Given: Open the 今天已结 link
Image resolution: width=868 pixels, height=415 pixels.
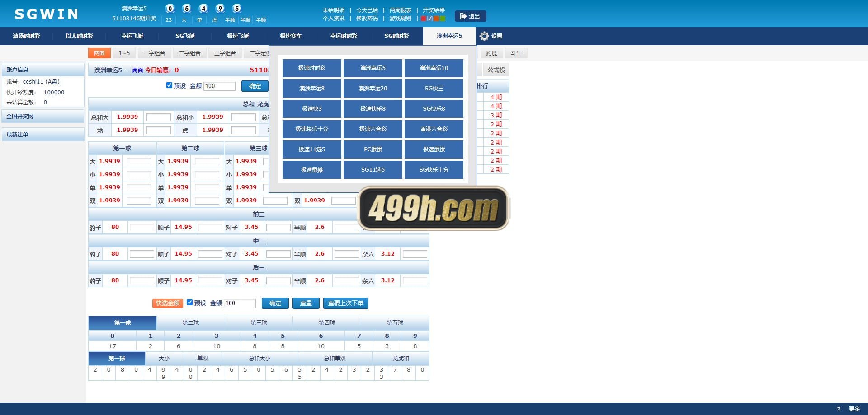Looking at the screenshot, I should 367,10.
